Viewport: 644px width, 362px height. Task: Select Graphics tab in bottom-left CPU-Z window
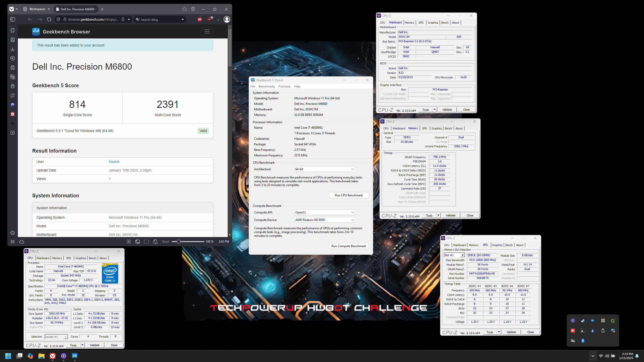(x=80, y=258)
